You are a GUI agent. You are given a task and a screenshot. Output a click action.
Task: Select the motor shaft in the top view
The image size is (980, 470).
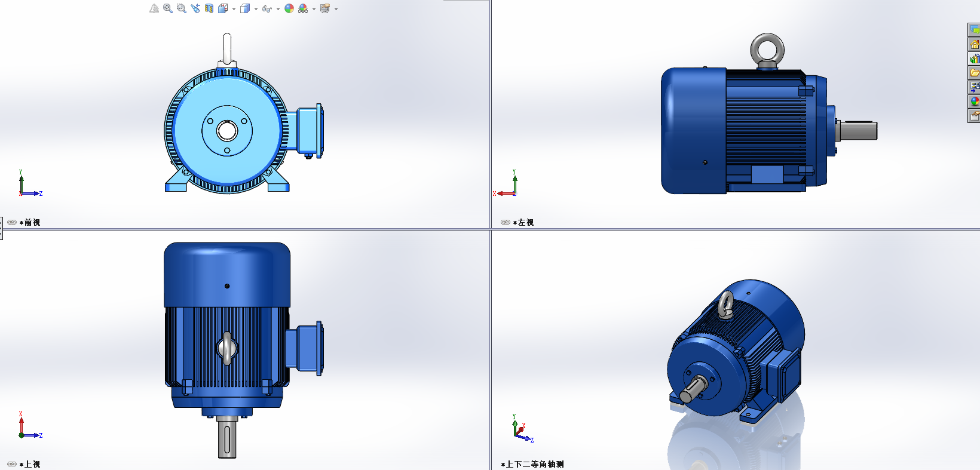click(227, 438)
